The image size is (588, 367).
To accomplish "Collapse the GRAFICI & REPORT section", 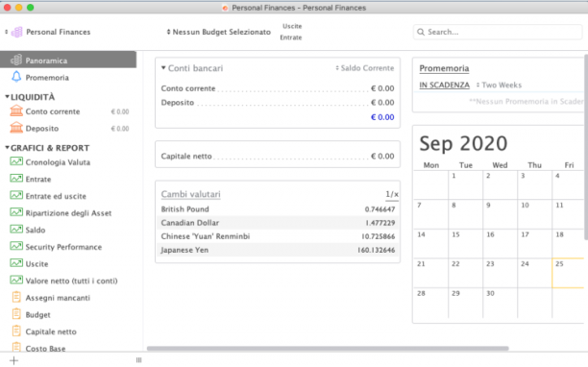I will pyautogui.click(x=7, y=148).
